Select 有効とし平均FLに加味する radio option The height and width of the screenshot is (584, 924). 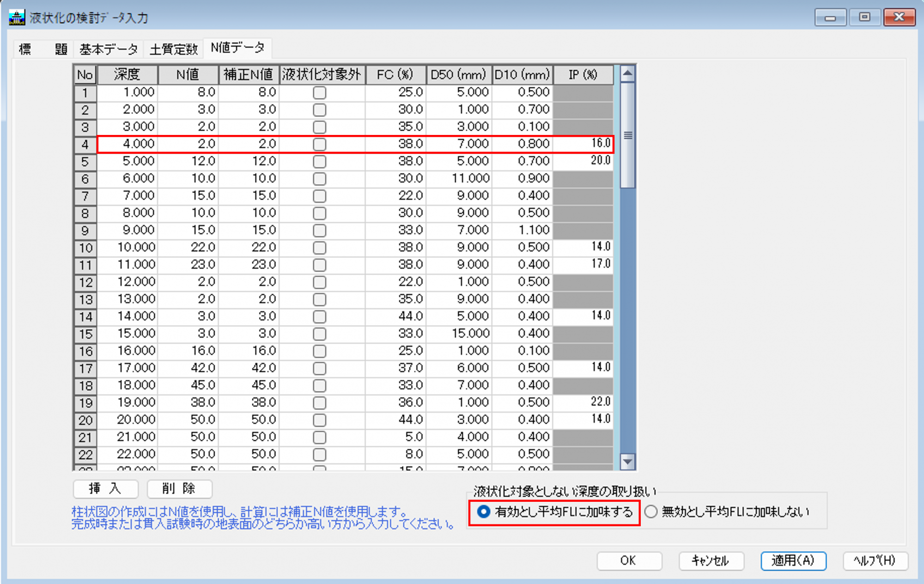pyautogui.click(x=483, y=512)
